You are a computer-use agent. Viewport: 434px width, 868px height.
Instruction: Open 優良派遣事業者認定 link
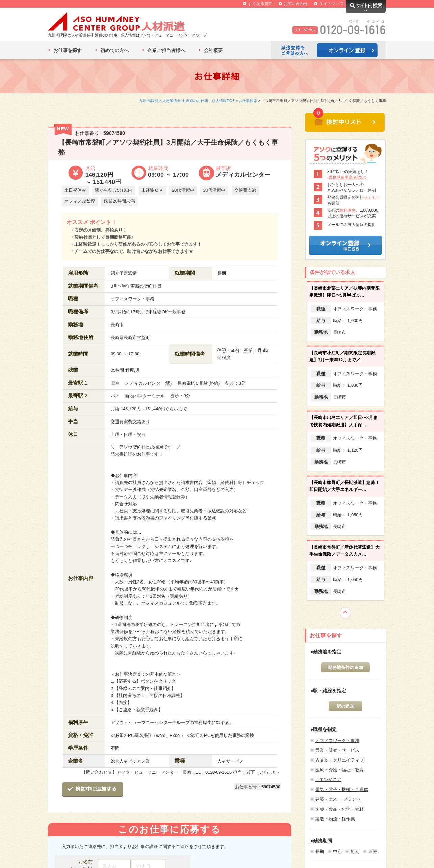tap(346, 177)
